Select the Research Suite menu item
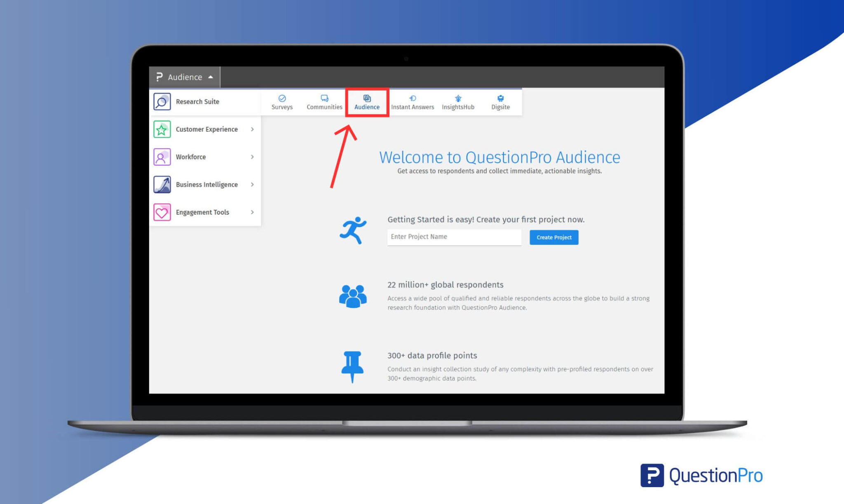844x504 pixels. (205, 101)
